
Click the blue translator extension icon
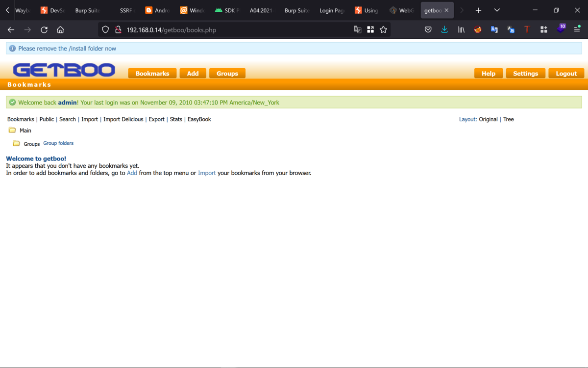click(x=494, y=29)
